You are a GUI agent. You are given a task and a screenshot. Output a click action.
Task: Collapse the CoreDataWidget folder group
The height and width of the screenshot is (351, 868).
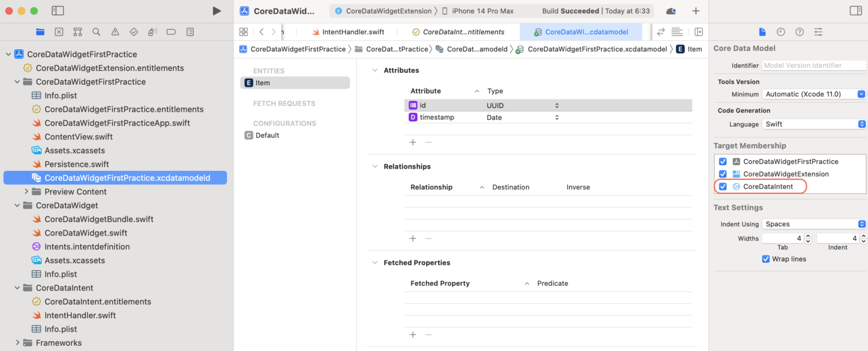point(18,206)
